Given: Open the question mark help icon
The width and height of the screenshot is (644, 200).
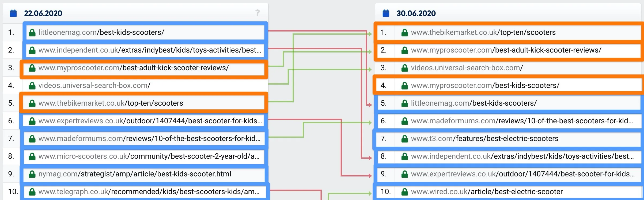Looking at the screenshot, I should 257,13.
